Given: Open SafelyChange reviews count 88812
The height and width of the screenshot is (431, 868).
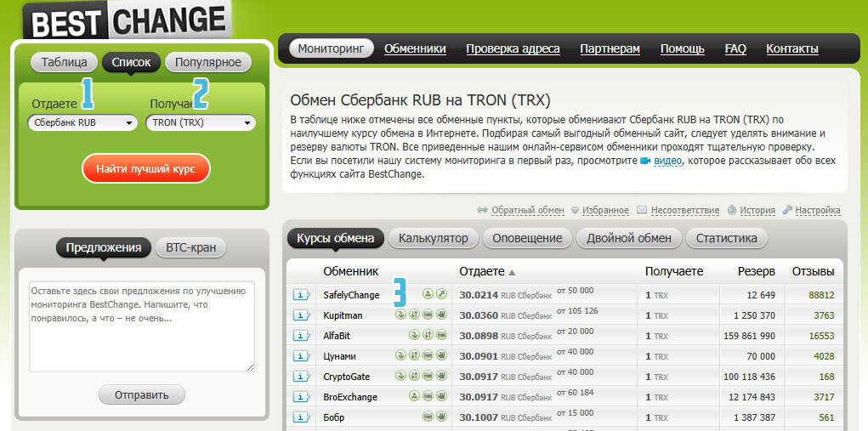Looking at the screenshot, I should coord(821,295).
